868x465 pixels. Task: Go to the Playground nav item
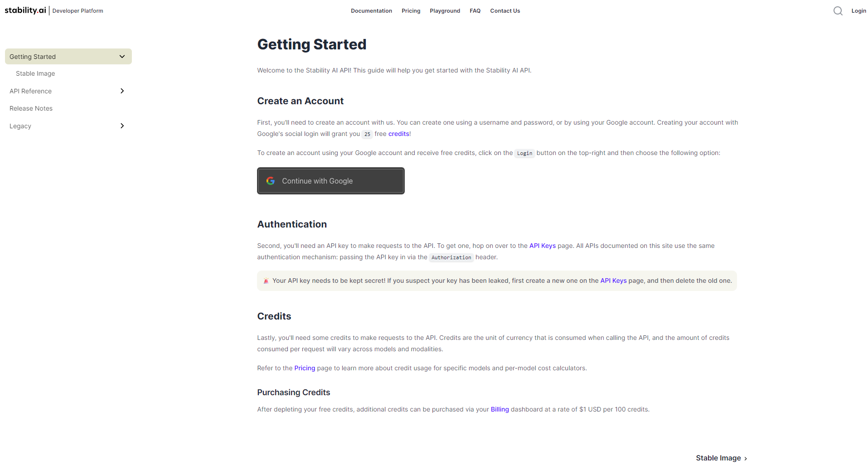445,11
